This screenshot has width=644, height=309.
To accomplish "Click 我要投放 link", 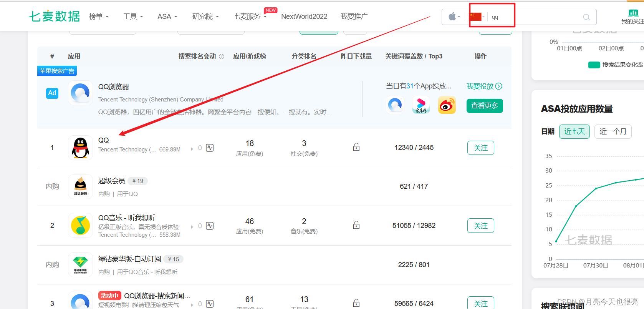I will [484, 86].
